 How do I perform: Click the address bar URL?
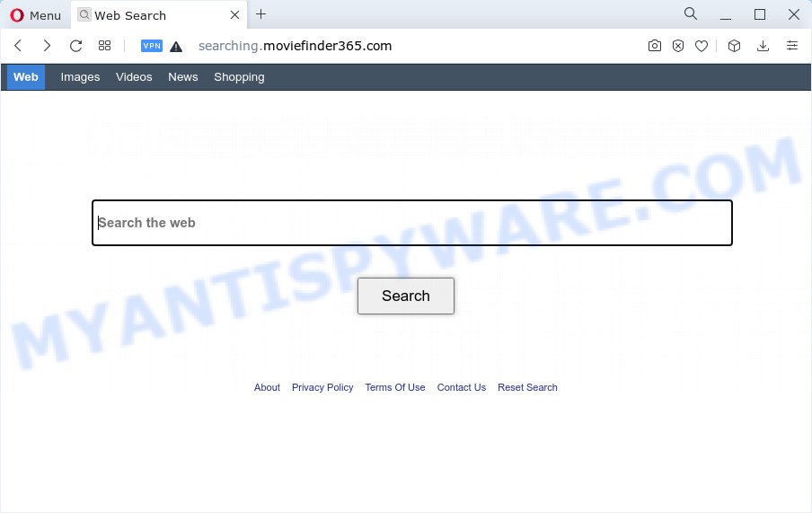[295, 46]
